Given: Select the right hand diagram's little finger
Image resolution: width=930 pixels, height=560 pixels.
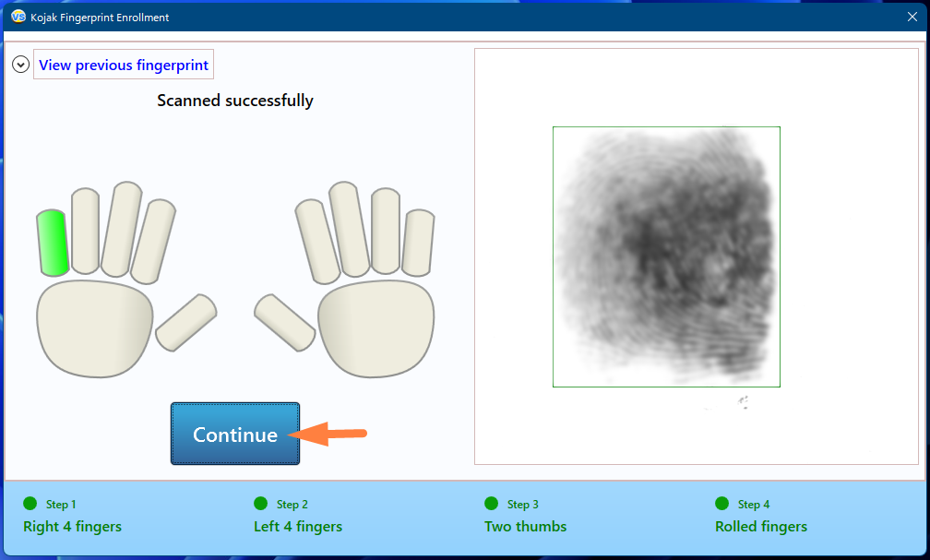Looking at the screenshot, I should (418, 243).
